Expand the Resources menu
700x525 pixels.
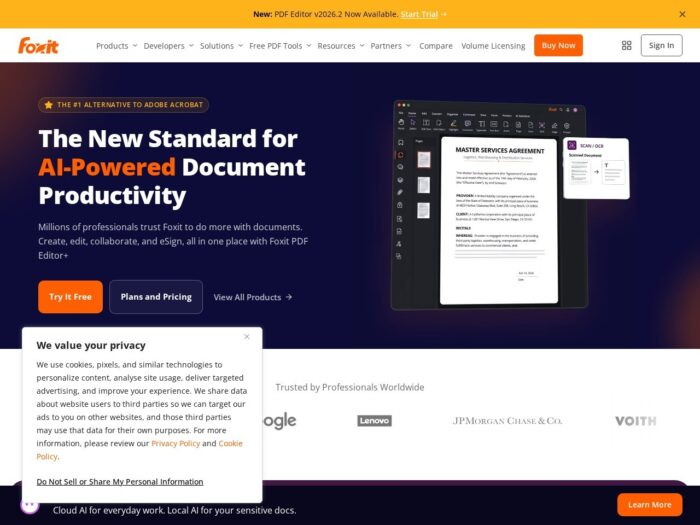[341, 46]
